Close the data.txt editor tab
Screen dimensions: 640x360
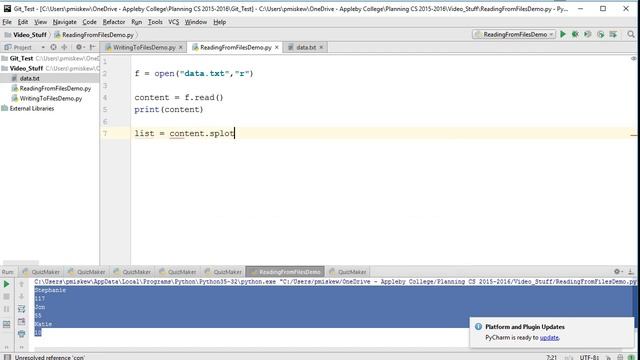[x=321, y=47]
